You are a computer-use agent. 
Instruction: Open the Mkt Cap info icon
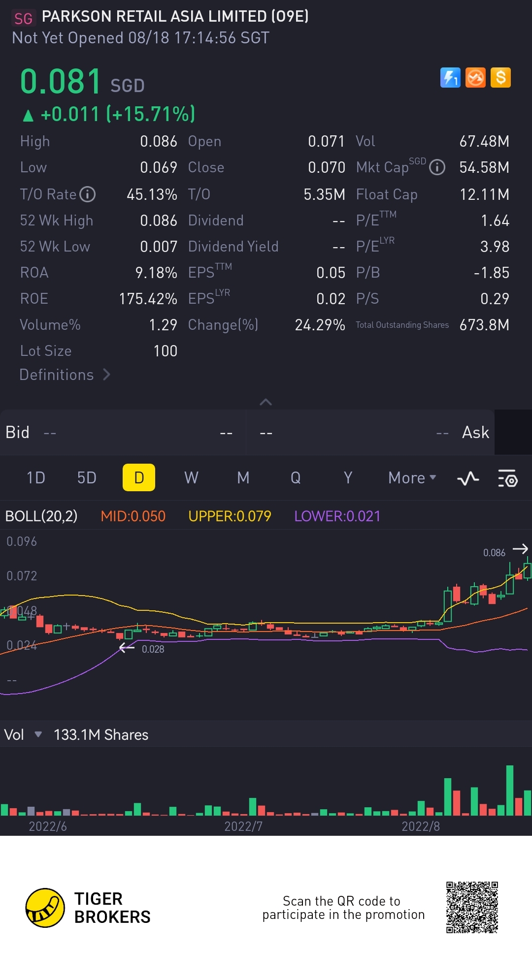[437, 167]
